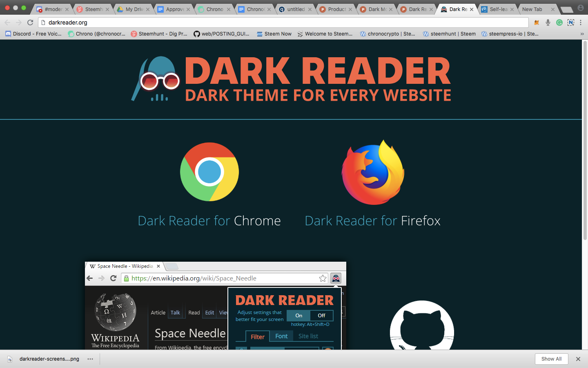This screenshot has width=588, height=368.
Task: Close the untitled tab
Action: 310,9
